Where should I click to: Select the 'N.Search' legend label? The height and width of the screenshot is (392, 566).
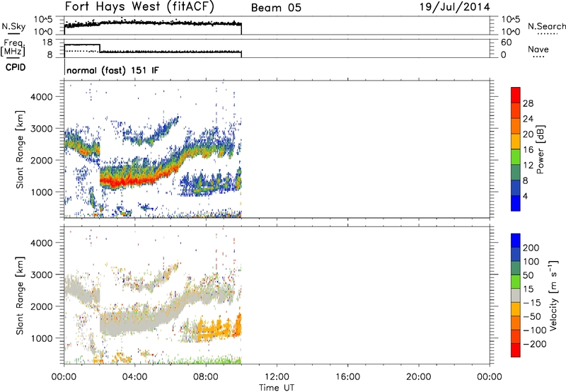coord(546,26)
